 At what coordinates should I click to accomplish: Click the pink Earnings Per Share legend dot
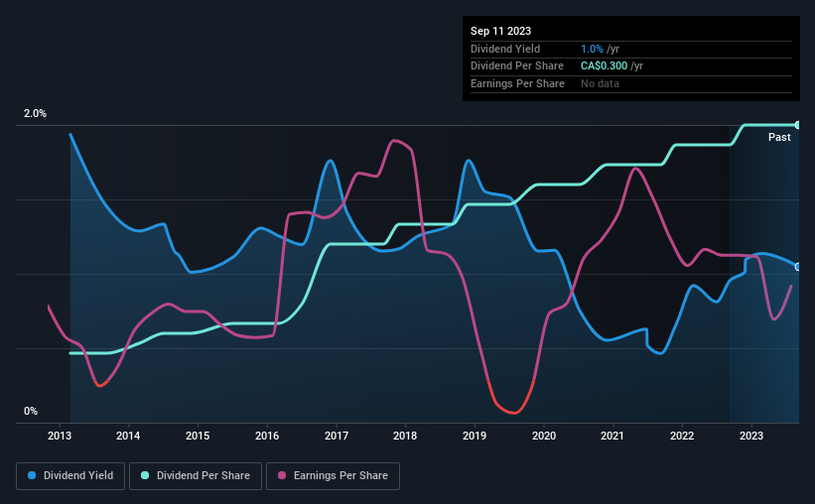(282, 475)
